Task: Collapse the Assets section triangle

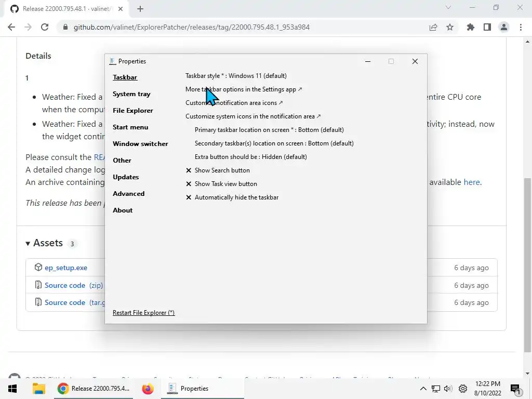Action: coord(28,244)
